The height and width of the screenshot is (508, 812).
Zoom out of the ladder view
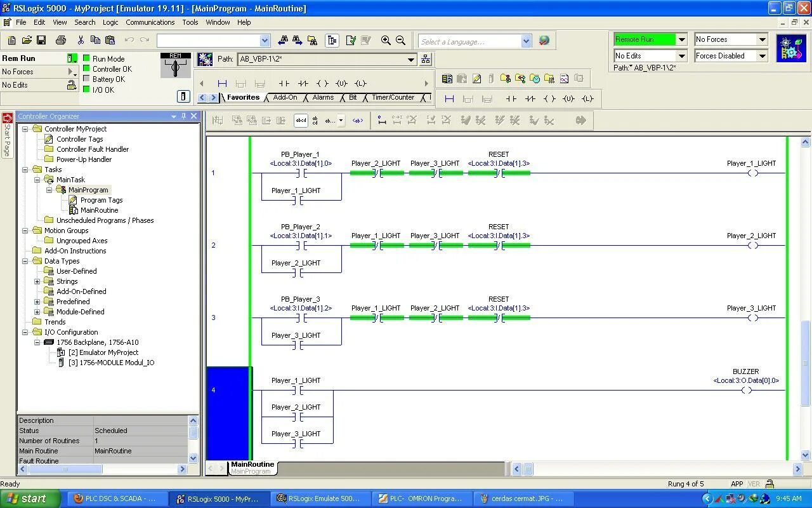pyautogui.click(x=400, y=40)
